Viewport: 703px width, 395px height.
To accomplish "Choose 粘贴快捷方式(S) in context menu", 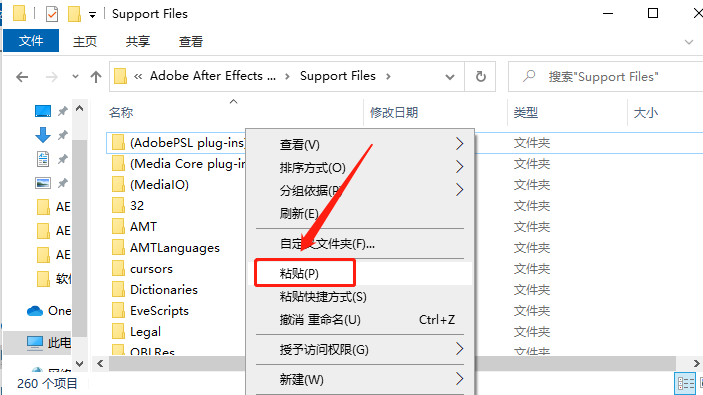I will pos(360,296).
